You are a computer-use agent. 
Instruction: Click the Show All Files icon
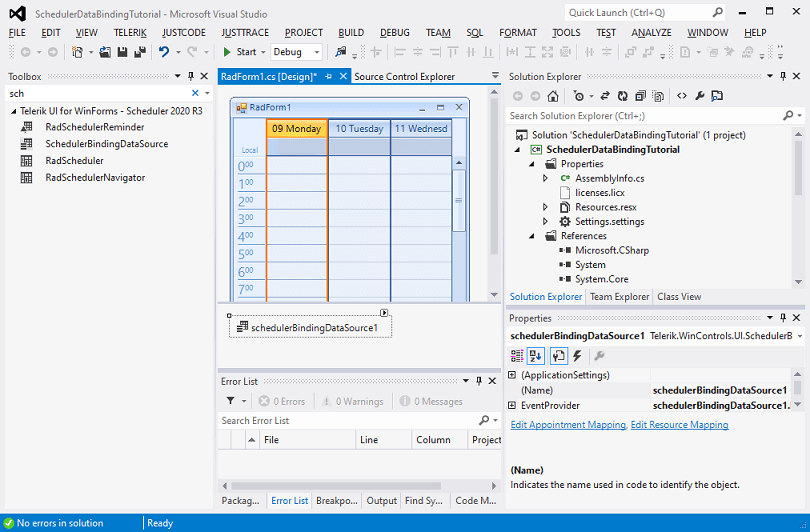coord(658,96)
